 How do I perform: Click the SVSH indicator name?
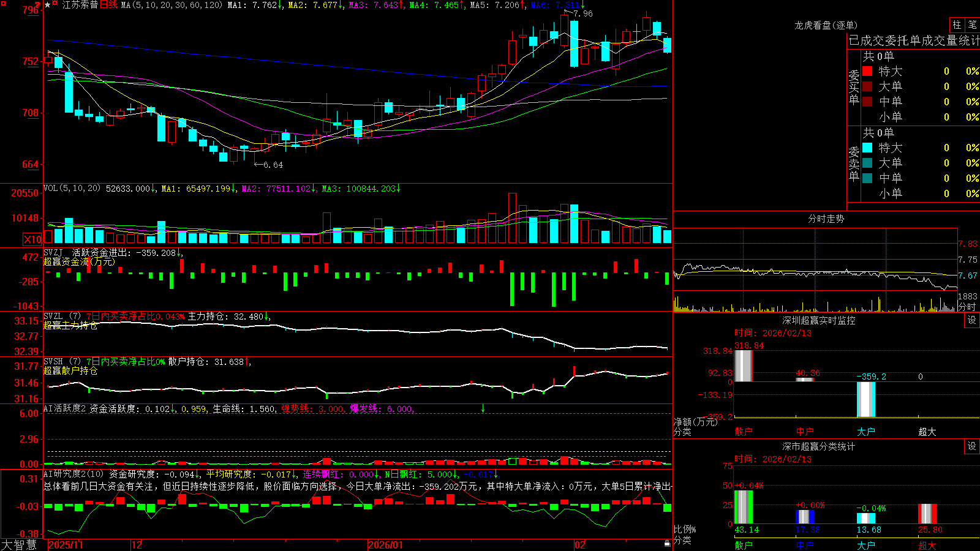pos(53,362)
